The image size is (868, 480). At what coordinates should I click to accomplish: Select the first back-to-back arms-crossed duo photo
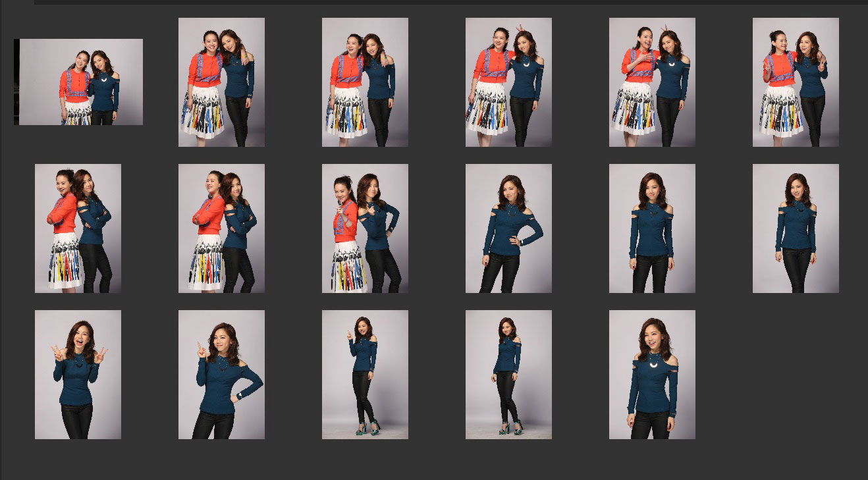tap(78, 228)
